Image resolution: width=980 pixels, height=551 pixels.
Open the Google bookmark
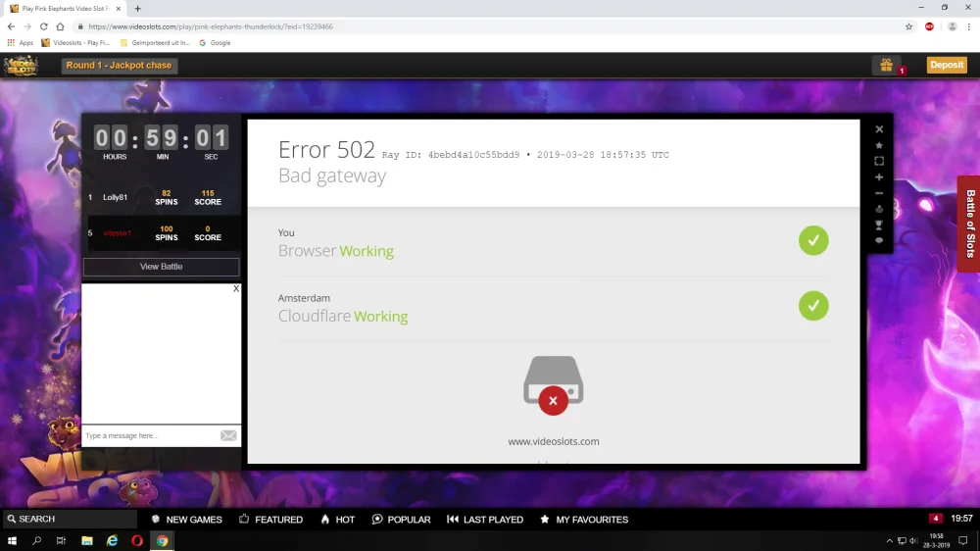[215, 43]
